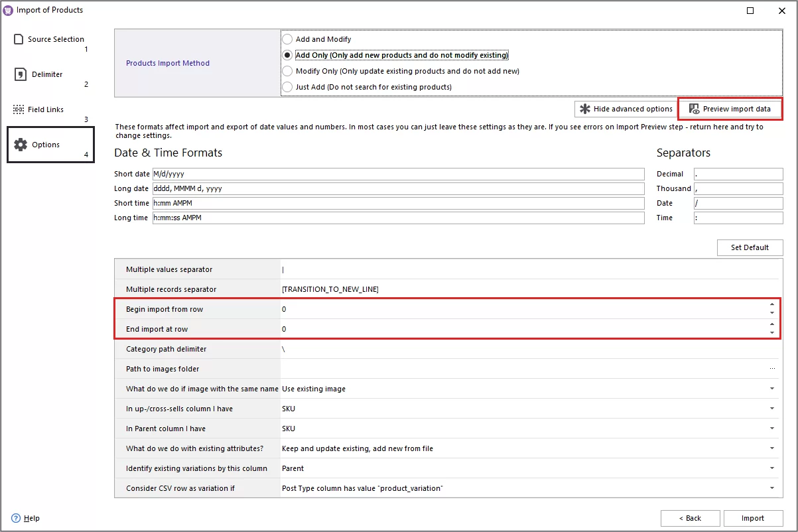Click the Source Selection document icon

[x=17, y=38]
